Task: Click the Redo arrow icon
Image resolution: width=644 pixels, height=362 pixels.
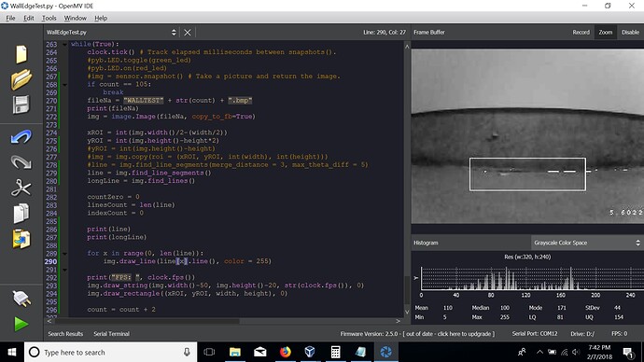Action: (21, 162)
